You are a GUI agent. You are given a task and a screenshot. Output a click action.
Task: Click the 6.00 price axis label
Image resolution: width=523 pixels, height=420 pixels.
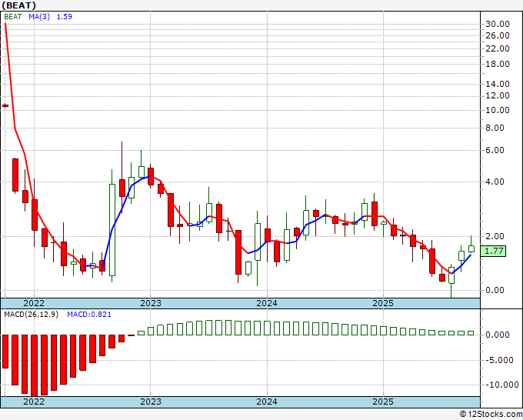click(x=495, y=151)
